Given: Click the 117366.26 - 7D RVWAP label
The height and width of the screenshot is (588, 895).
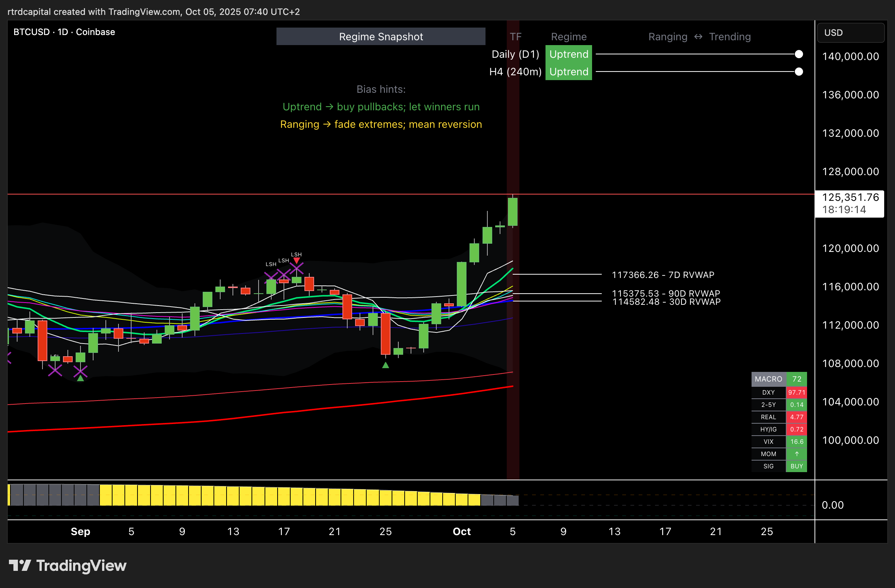Looking at the screenshot, I should 663,275.
